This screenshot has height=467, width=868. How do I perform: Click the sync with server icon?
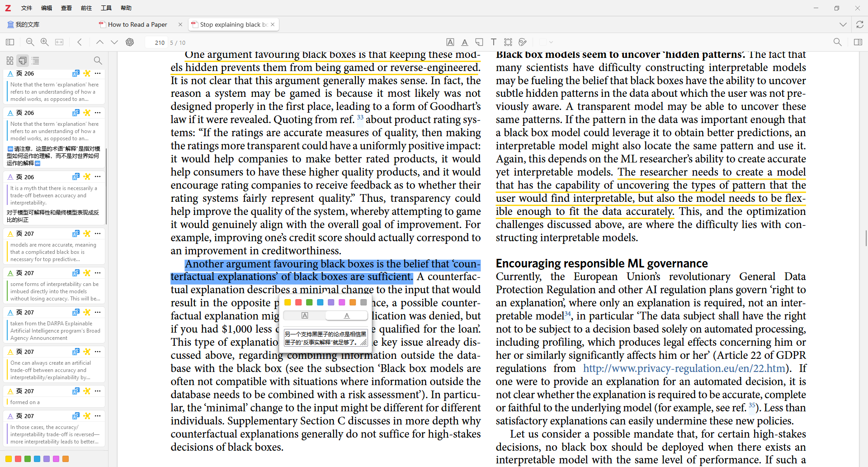pyautogui.click(x=859, y=24)
